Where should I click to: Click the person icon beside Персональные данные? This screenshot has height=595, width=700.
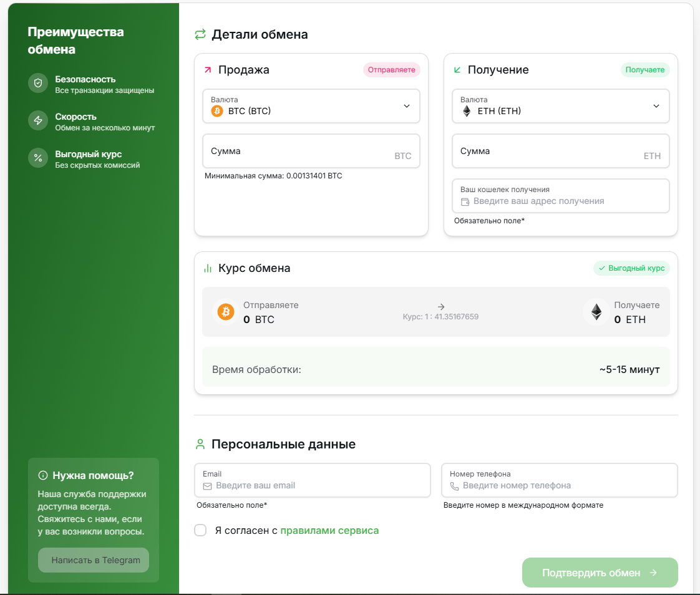[200, 445]
